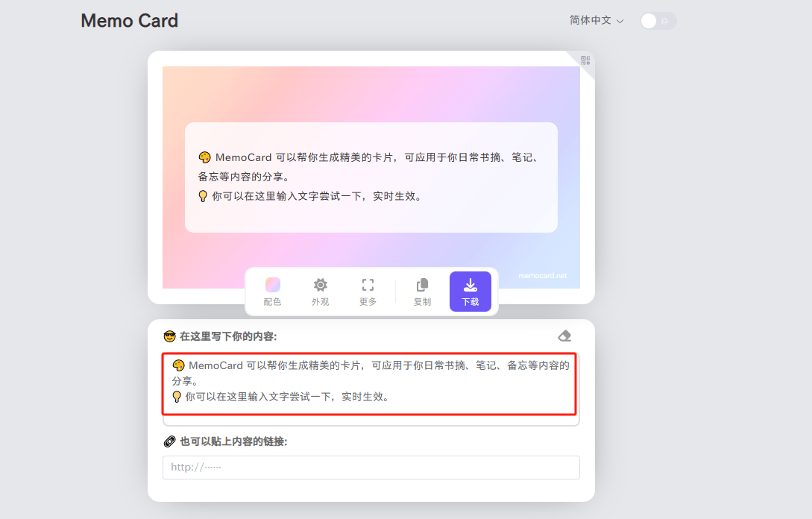The image size is (812, 519).
Task: Click the 外观 appearance settings gear
Action: pyautogui.click(x=320, y=291)
